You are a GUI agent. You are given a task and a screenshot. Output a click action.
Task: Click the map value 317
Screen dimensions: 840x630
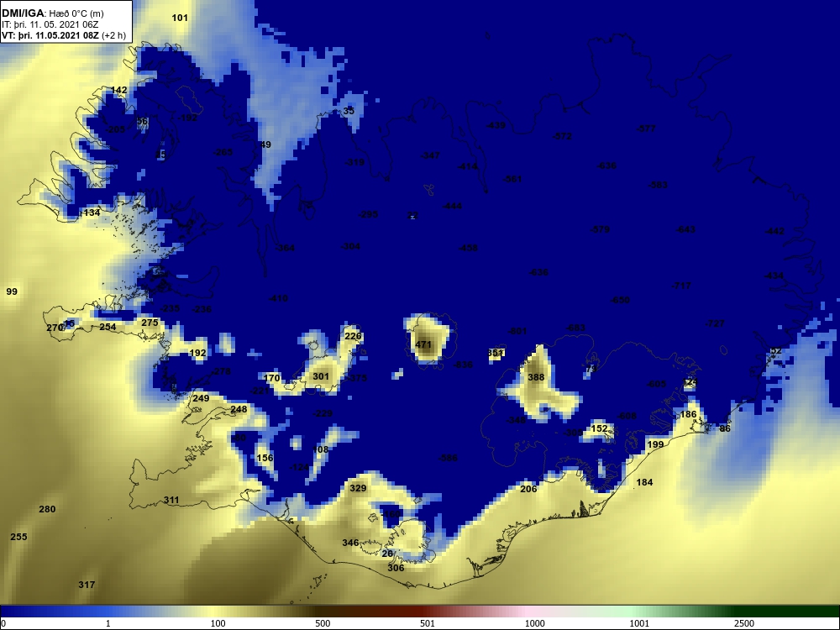click(87, 585)
